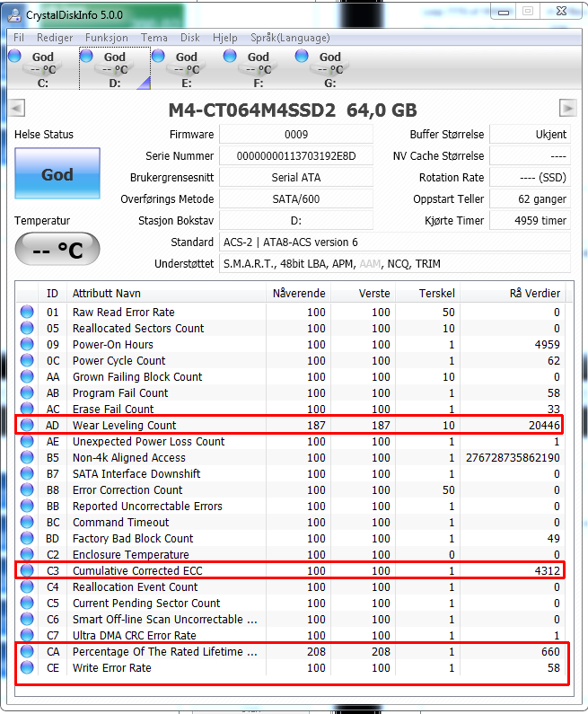Click status orb for Raw Read Error Rate
588x714 pixels.
pos(27,312)
